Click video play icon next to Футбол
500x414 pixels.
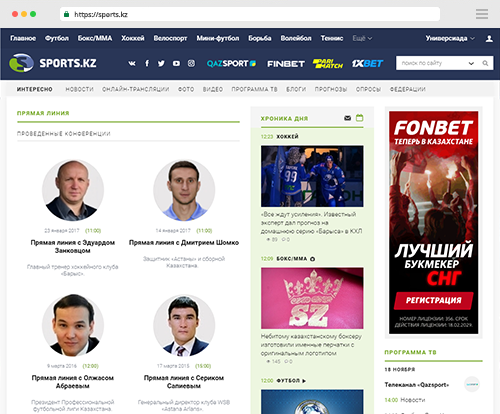click(304, 381)
